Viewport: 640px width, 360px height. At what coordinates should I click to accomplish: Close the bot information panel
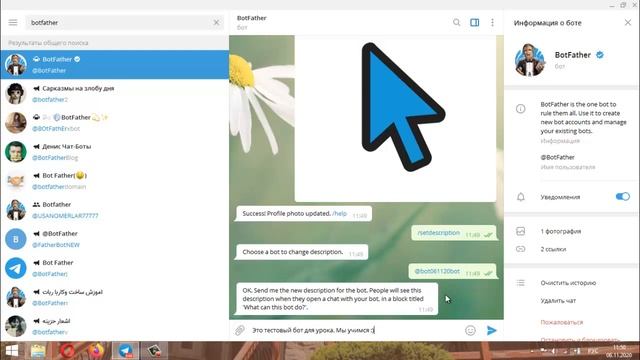[x=628, y=22]
